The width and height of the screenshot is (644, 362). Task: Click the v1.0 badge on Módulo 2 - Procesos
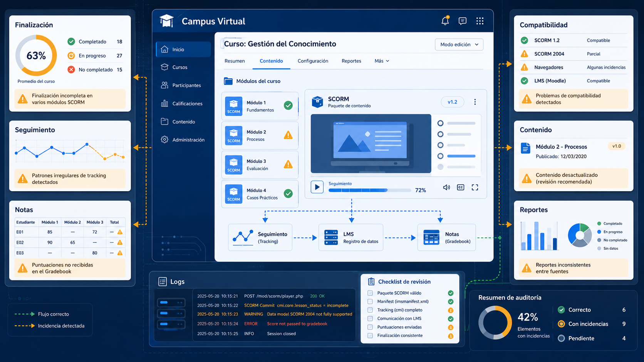pyautogui.click(x=617, y=146)
